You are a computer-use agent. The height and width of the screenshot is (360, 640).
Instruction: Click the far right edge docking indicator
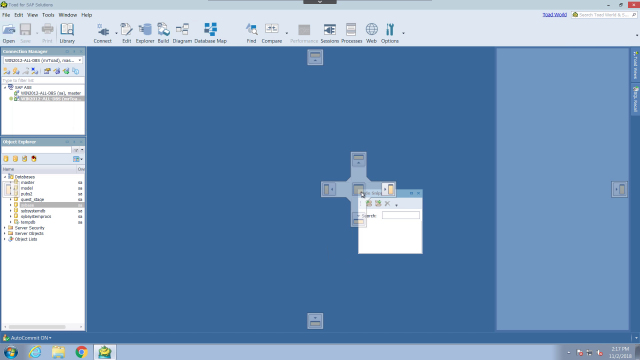point(619,189)
